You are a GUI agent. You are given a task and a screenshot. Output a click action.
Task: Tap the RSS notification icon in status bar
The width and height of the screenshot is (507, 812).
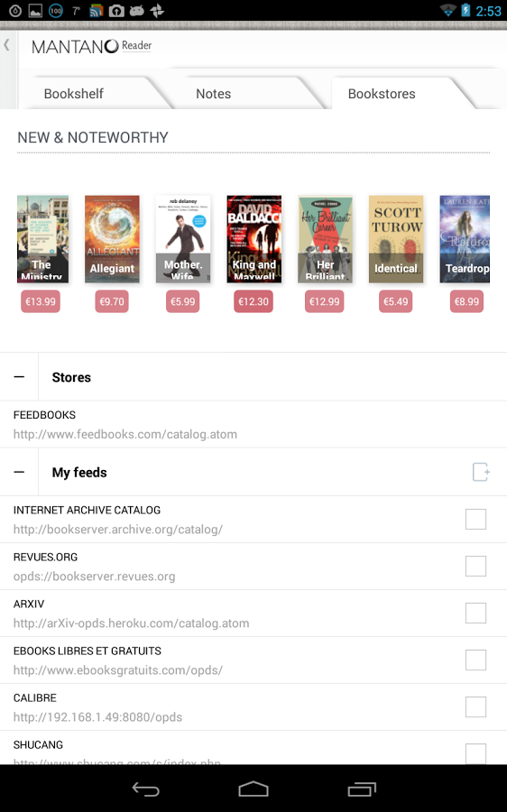click(x=97, y=10)
